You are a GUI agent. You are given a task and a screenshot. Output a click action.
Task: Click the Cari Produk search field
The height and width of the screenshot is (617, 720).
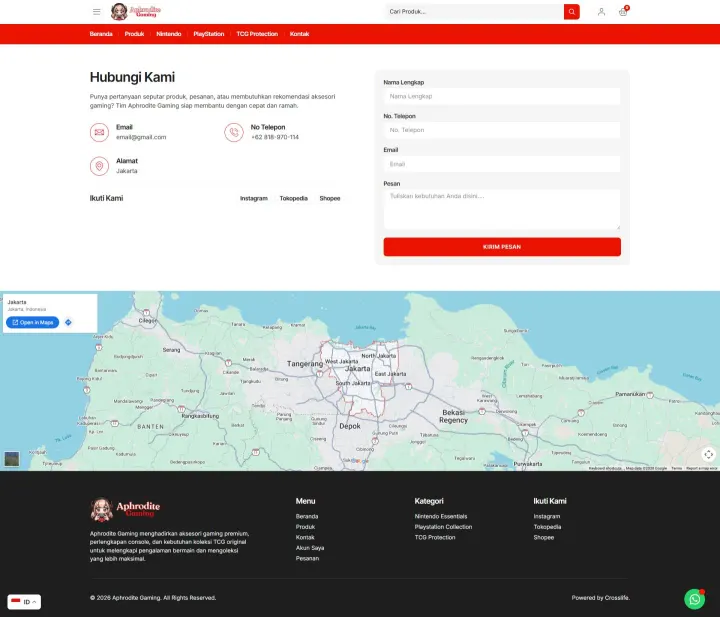(x=474, y=12)
